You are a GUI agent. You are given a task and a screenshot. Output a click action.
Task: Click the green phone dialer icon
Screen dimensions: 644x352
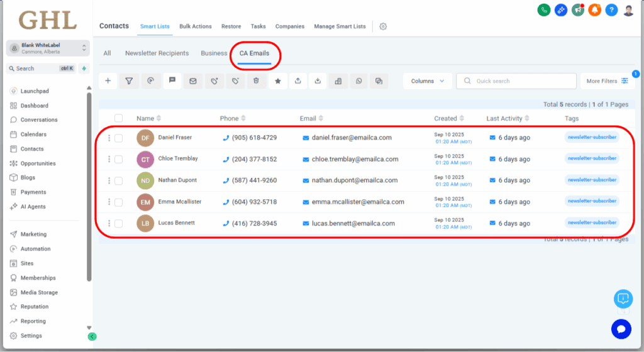[544, 10]
